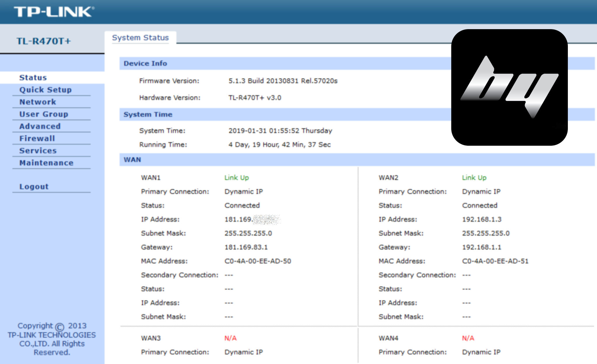Click the TL-R470T+ model title

tap(43, 41)
